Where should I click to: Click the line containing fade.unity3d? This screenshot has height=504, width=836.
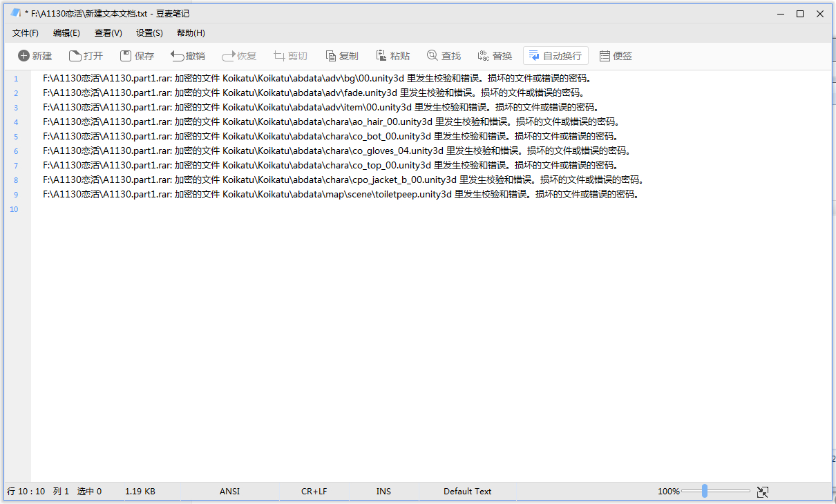[x=314, y=93]
